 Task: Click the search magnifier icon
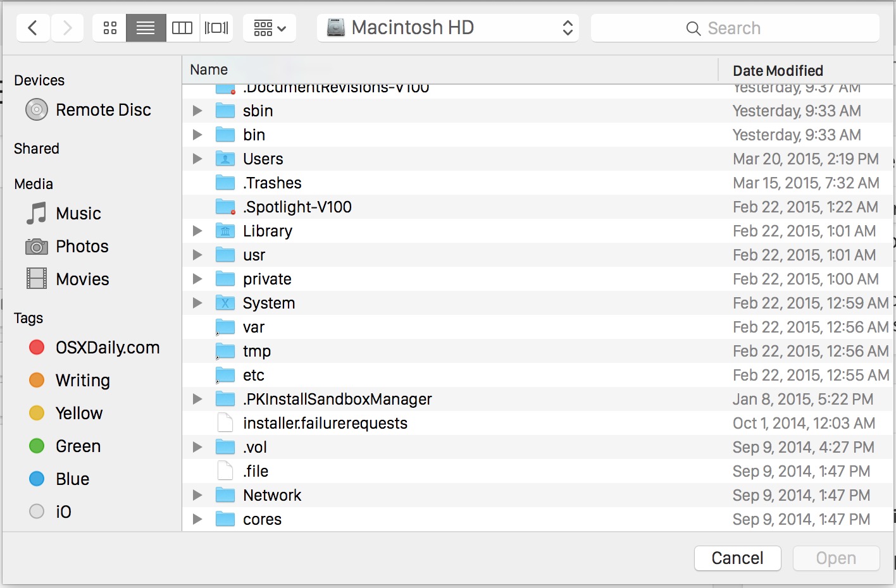click(x=693, y=28)
